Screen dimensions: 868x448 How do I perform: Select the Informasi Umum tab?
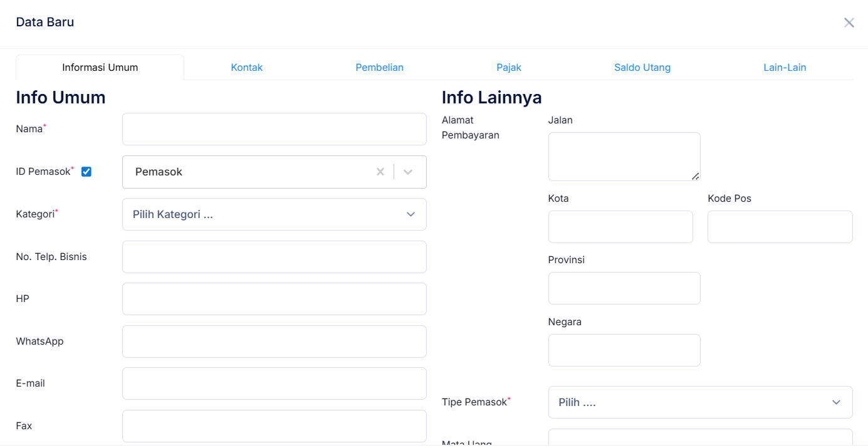pos(100,68)
